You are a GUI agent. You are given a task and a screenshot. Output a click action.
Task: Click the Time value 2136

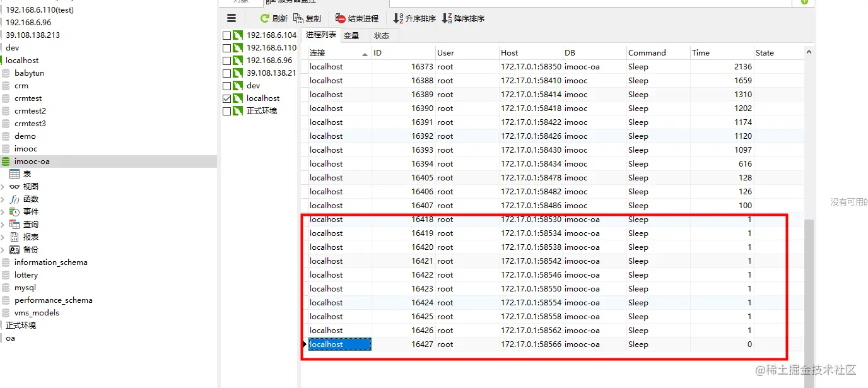[x=743, y=67]
